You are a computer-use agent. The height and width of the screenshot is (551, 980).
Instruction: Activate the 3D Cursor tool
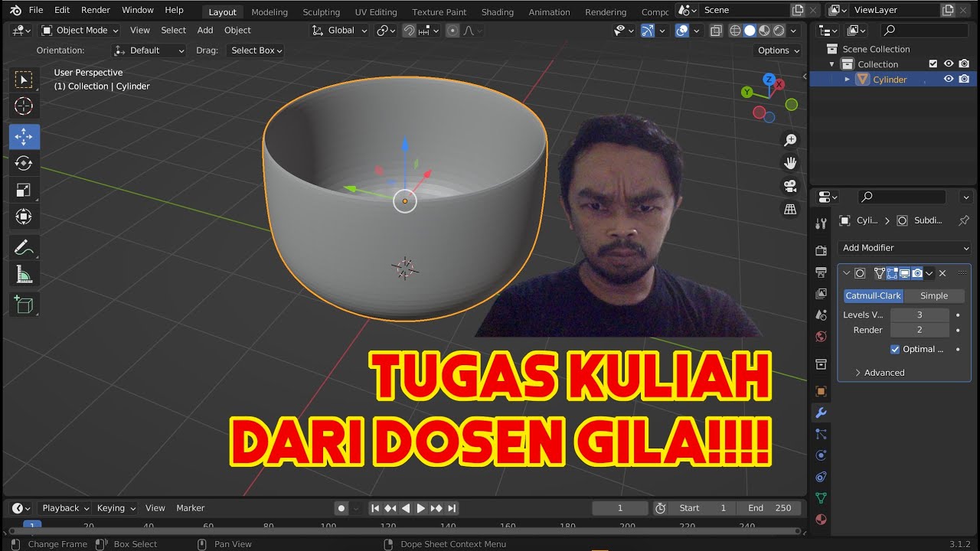tap(24, 106)
